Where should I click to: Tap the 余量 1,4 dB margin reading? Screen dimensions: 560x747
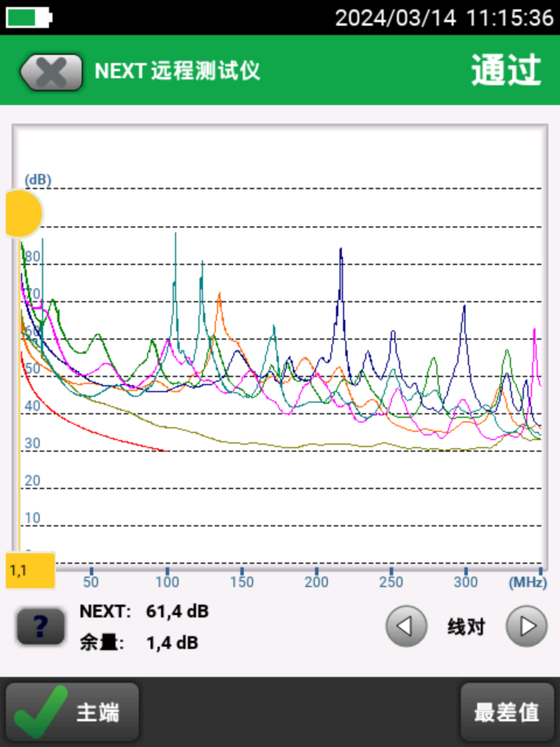click(x=139, y=643)
